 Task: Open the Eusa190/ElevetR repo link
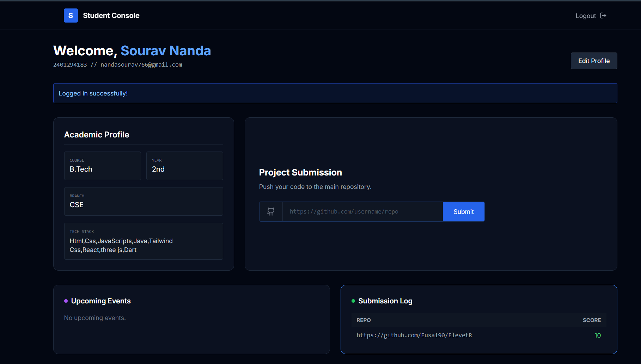pos(414,335)
